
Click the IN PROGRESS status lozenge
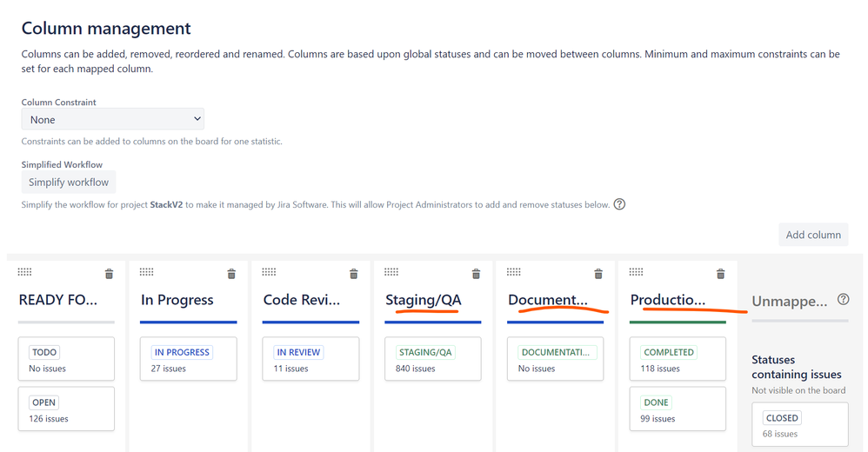[182, 352]
